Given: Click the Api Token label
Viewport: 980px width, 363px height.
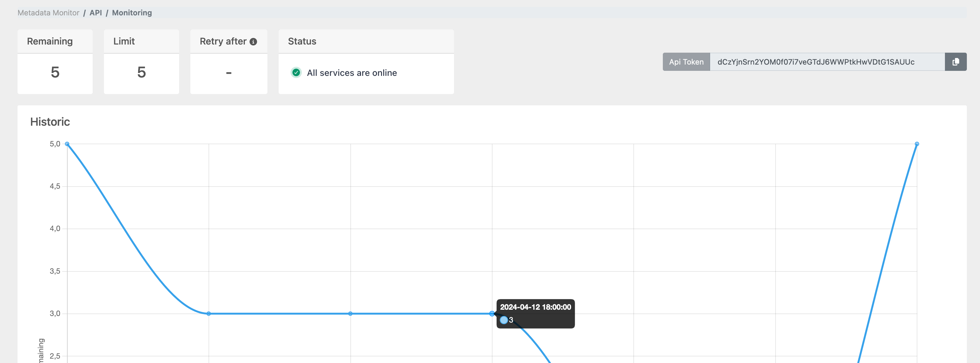Looking at the screenshot, I should tap(686, 62).
